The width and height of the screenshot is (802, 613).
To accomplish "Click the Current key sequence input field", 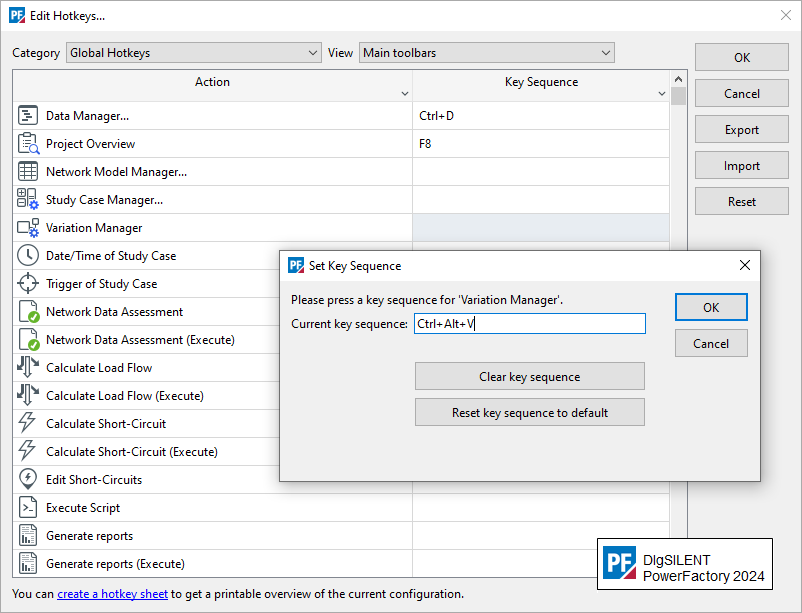I will 529,323.
